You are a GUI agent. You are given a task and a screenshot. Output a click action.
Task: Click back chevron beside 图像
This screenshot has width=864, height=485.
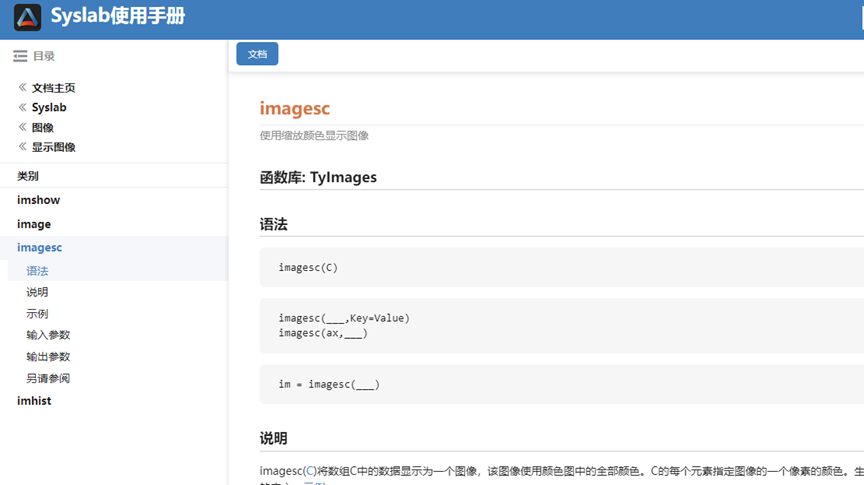tap(23, 127)
